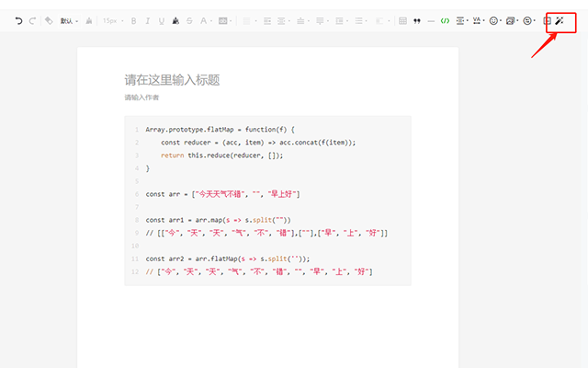This screenshot has height=368, width=588.
Task: Click code line const arr2 = arr.flatMap
Action: (228, 259)
